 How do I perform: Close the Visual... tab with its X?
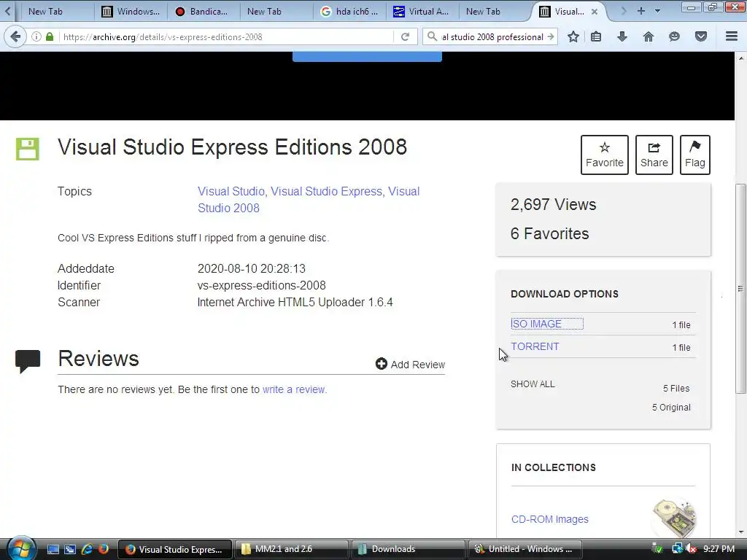[595, 12]
